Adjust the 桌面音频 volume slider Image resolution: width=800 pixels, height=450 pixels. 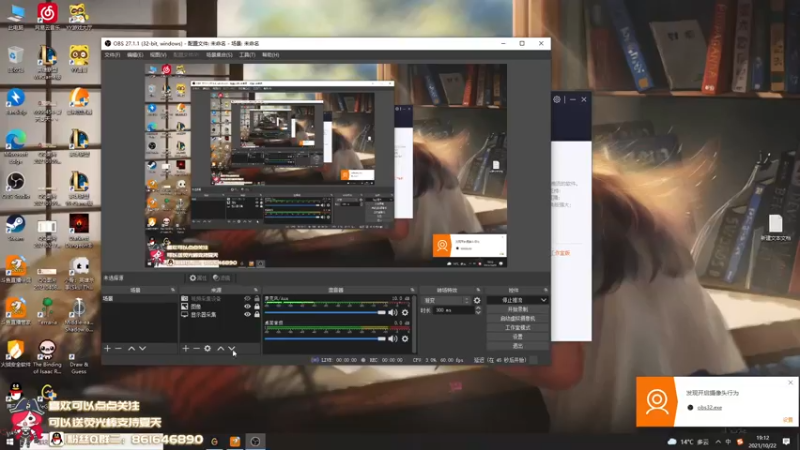coord(325,338)
